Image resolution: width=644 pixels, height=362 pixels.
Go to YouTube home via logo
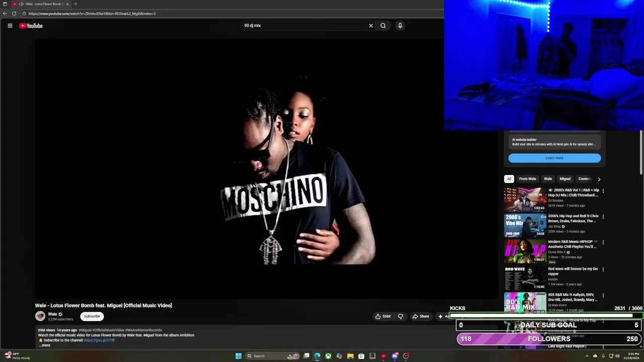[x=31, y=26]
